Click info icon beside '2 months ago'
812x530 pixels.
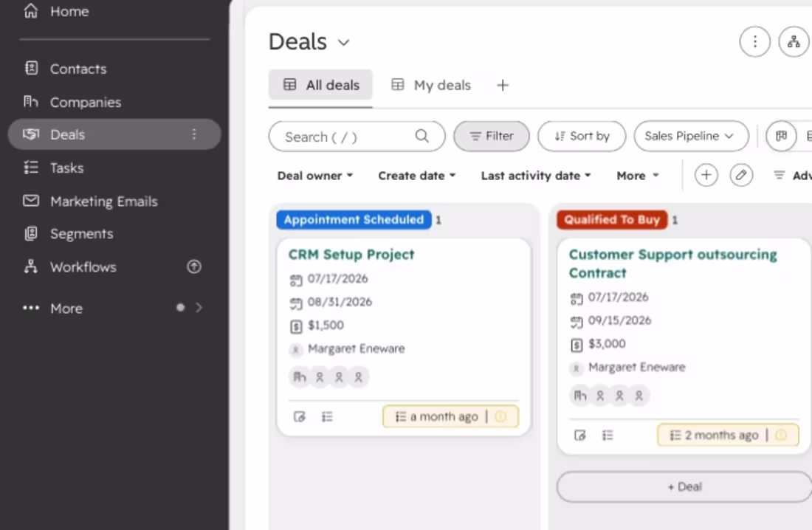[x=781, y=436]
